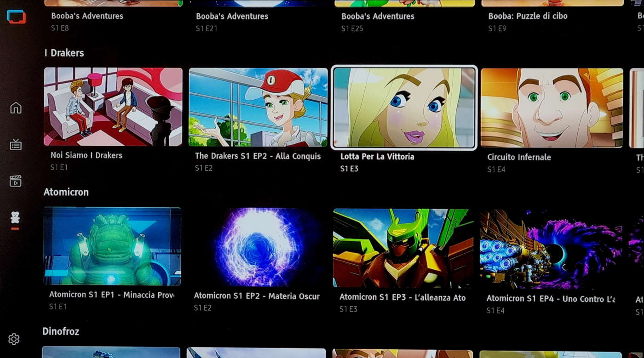
Task: Click "Atomicron S1 EP3 - L'alleanza Ato" title
Action: click(x=402, y=297)
